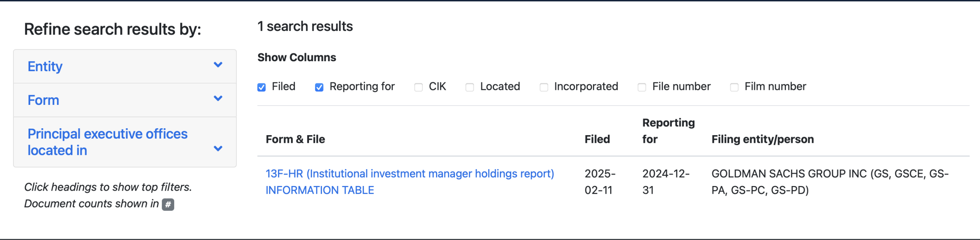This screenshot has width=980, height=240.
Task: Uncheck the Filed column checkbox
Action: click(261, 87)
